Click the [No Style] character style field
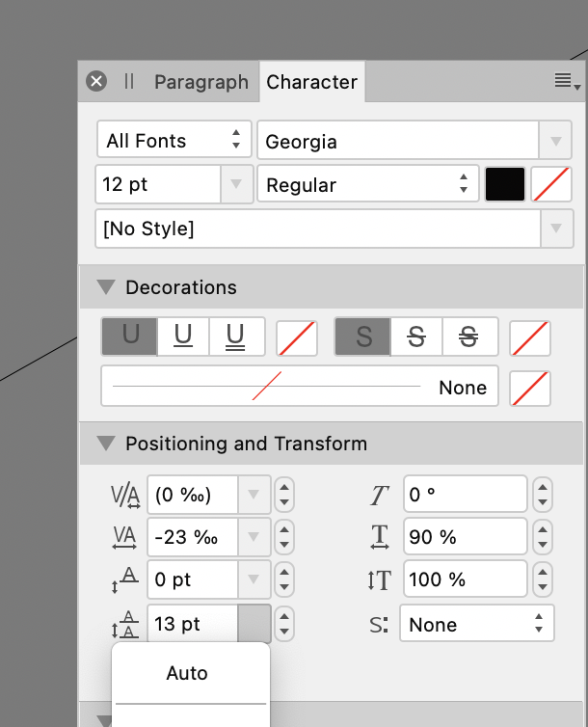Image resolution: width=588 pixels, height=727 pixels. [x=318, y=229]
